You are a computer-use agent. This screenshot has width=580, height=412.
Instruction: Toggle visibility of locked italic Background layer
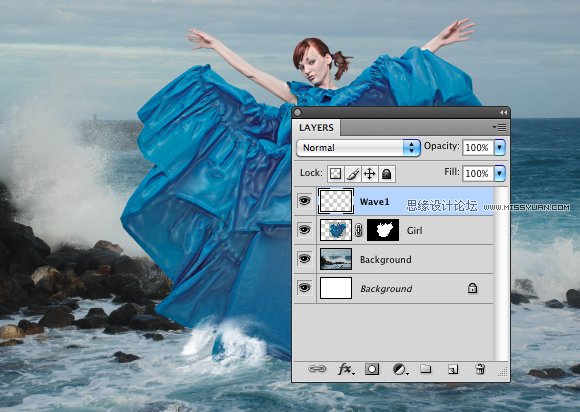click(x=304, y=287)
